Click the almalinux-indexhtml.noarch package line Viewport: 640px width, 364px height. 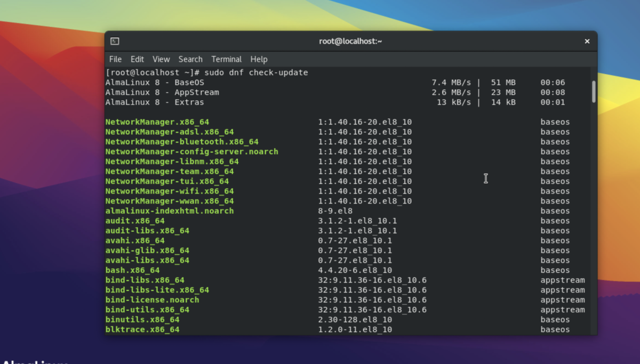(x=169, y=211)
